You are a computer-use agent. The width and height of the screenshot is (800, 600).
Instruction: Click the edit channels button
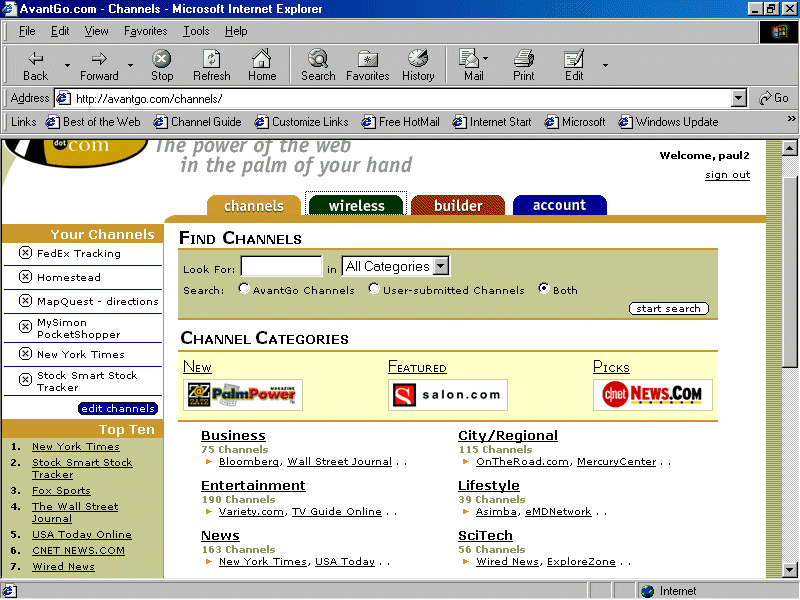[118, 408]
